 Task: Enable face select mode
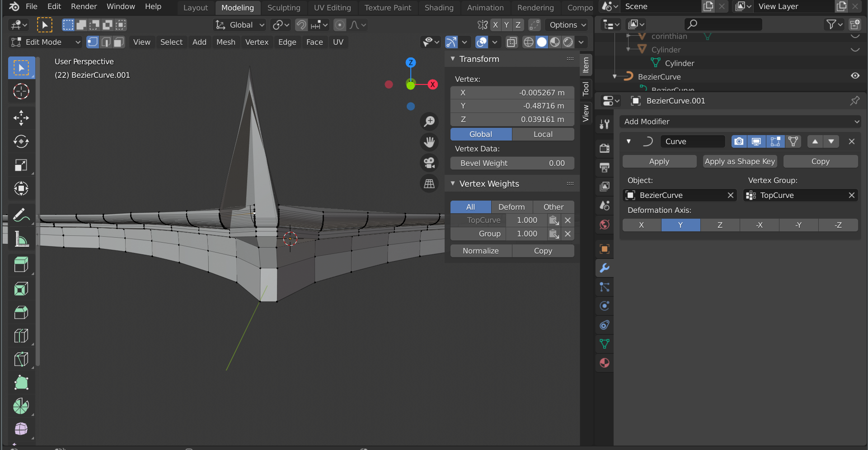click(x=119, y=42)
